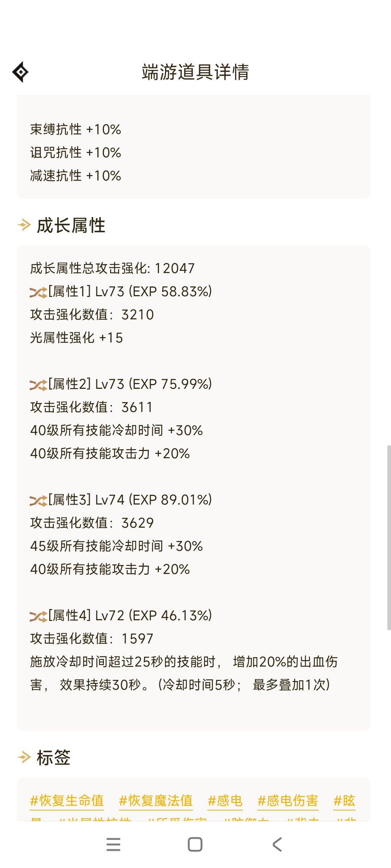The width and height of the screenshot is (391, 868).
Task: Open the #恢复生命值 tag
Action: coord(67,801)
